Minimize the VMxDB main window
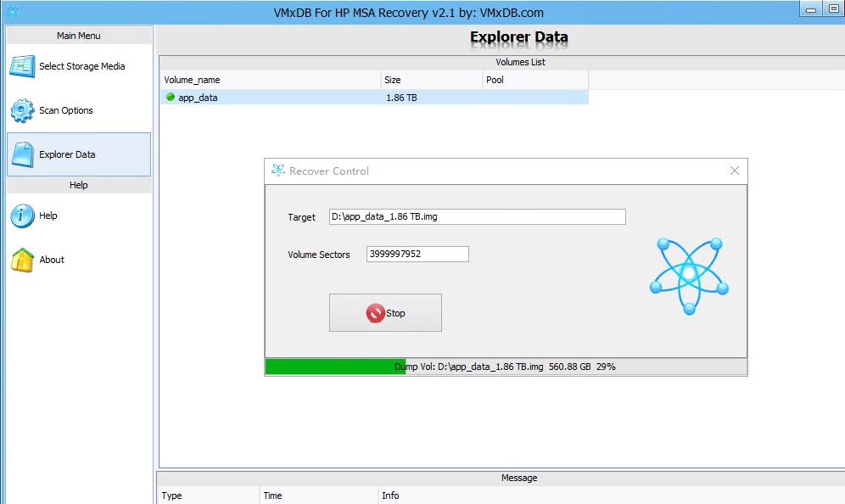The image size is (845, 504). coord(810,9)
